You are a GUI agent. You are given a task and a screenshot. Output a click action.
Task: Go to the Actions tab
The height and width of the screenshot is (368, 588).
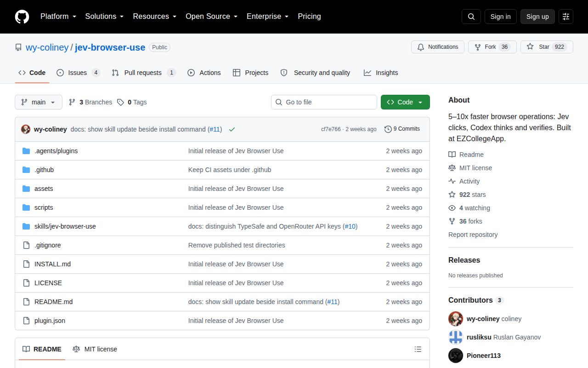pyautogui.click(x=204, y=73)
